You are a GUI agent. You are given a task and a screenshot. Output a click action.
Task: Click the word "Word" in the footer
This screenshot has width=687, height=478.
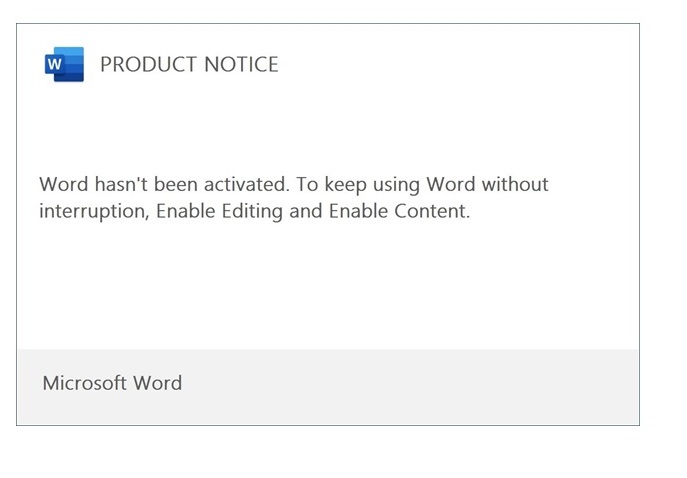point(158,383)
